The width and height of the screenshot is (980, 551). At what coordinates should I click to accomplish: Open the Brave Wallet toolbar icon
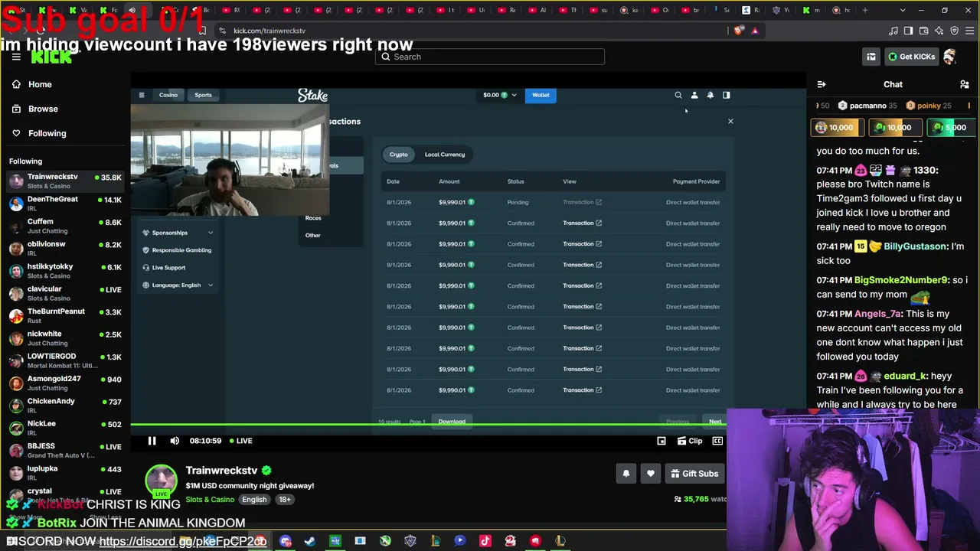coord(923,31)
